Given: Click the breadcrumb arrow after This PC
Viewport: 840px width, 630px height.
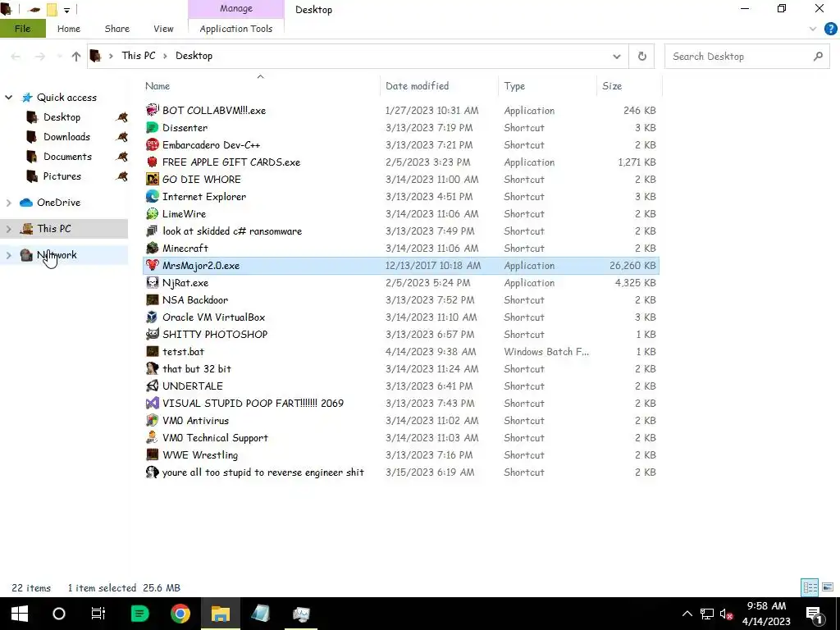Looking at the screenshot, I should [165, 56].
